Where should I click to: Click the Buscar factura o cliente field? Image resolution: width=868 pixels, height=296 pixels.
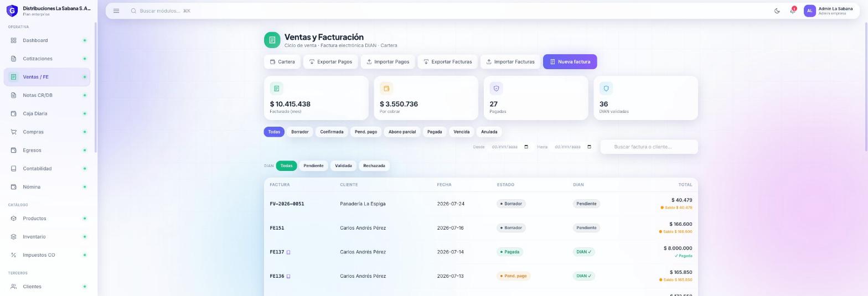[649, 147]
